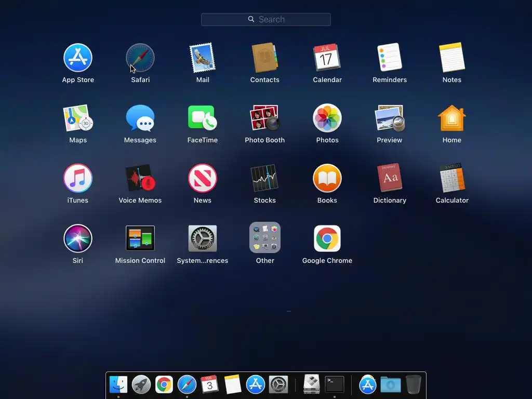The height and width of the screenshot is (399, 532).
Task: Launch the Calculator app
Action: pyautogui.click(x=452, y=178)
